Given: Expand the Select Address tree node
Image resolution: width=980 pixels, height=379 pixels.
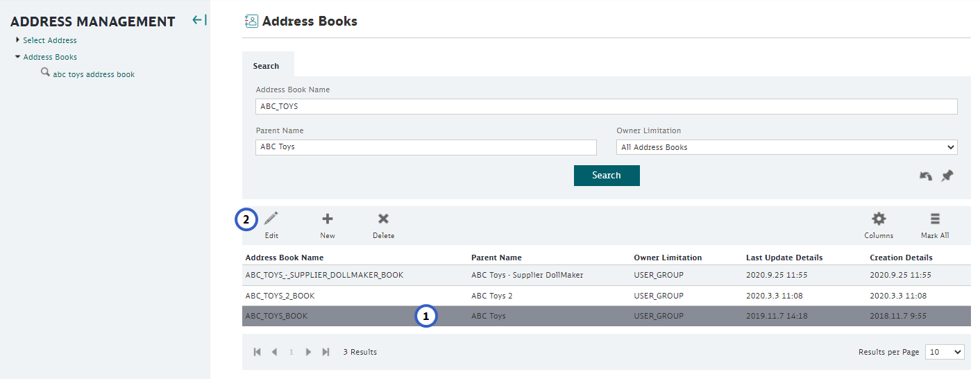Looking at the screenshot, I should tap(18, 40).
